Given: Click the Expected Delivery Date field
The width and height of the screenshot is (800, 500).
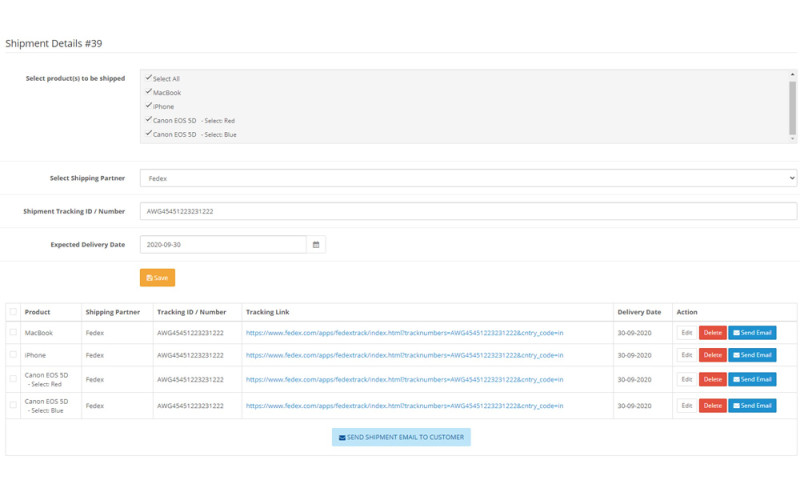Looking at the screenshot, I should [x=223, y=244].
